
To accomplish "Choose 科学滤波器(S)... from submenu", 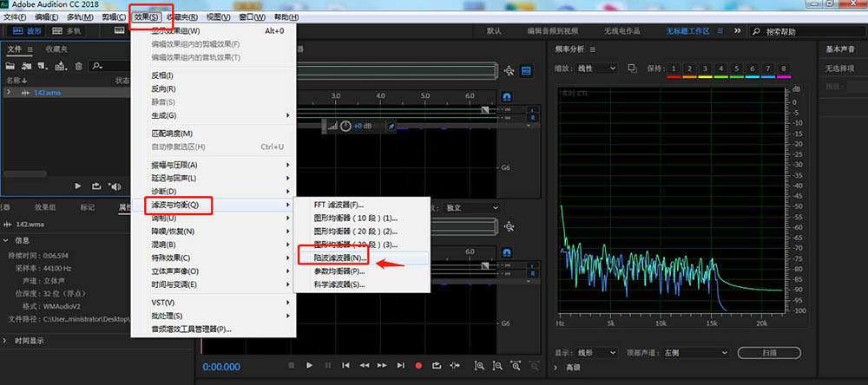I will click(362, 284).
